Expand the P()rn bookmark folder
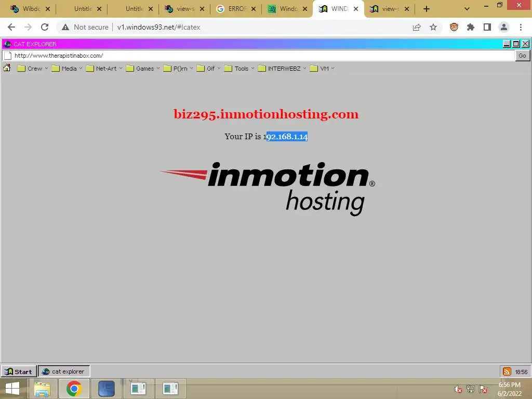This screenshot has width=532, height=399. [178, 69]
